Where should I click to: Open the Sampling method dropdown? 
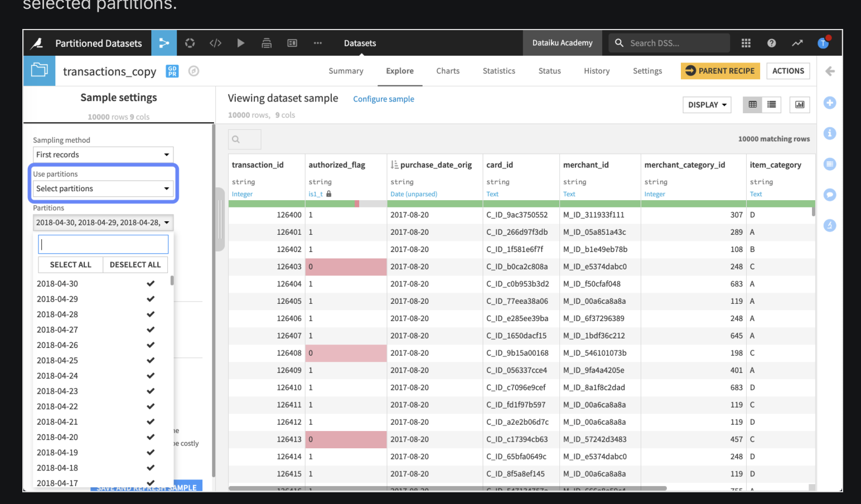(x=103, y=154)
